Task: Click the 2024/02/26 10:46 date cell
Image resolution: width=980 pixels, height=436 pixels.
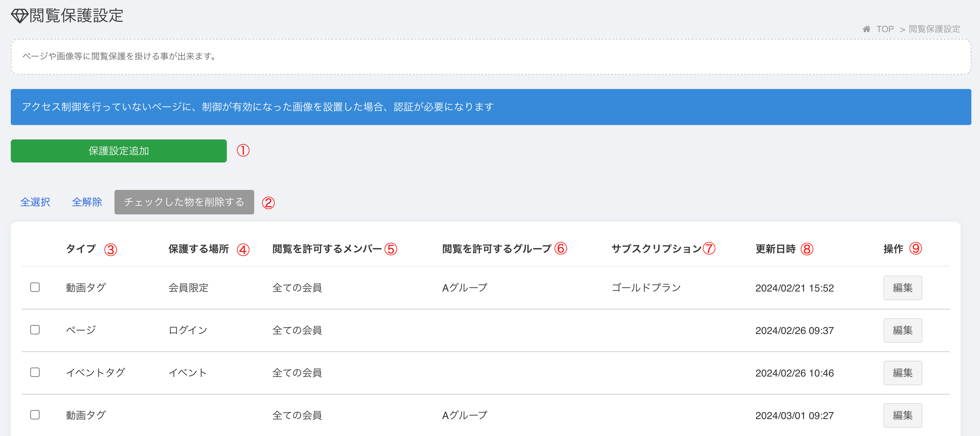Action: pos(795,373)
